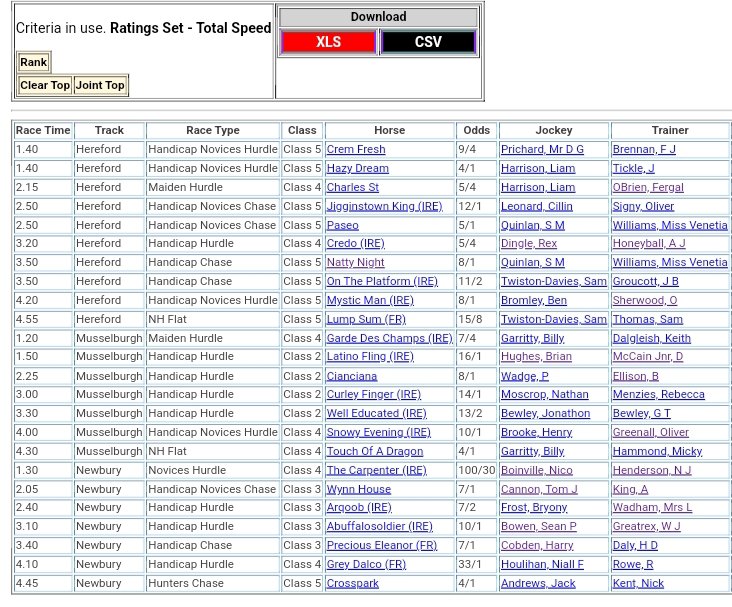
Task: Click jockey Twiston-Davies, Sam for Lump Sum
Action: (x=553, y=319)
